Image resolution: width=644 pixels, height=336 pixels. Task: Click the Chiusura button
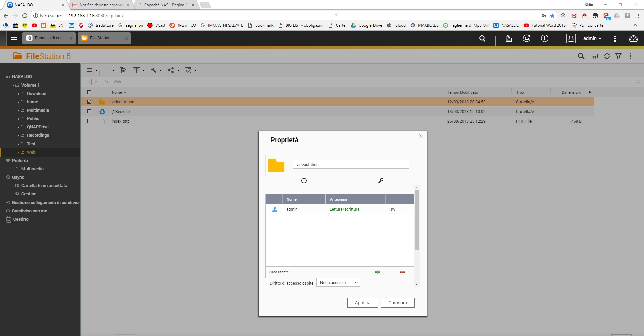(x=397, y=303)
